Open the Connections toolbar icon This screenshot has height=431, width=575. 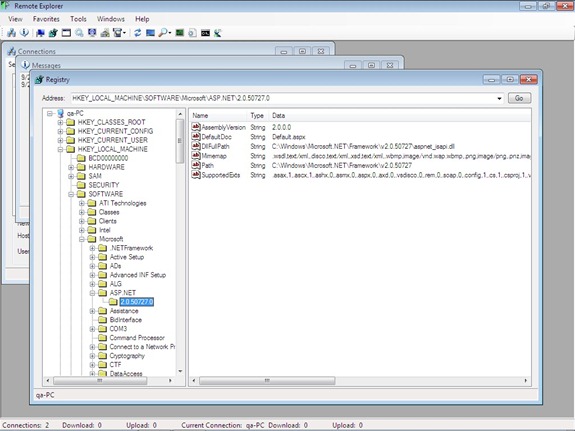[x=11, y=33]
